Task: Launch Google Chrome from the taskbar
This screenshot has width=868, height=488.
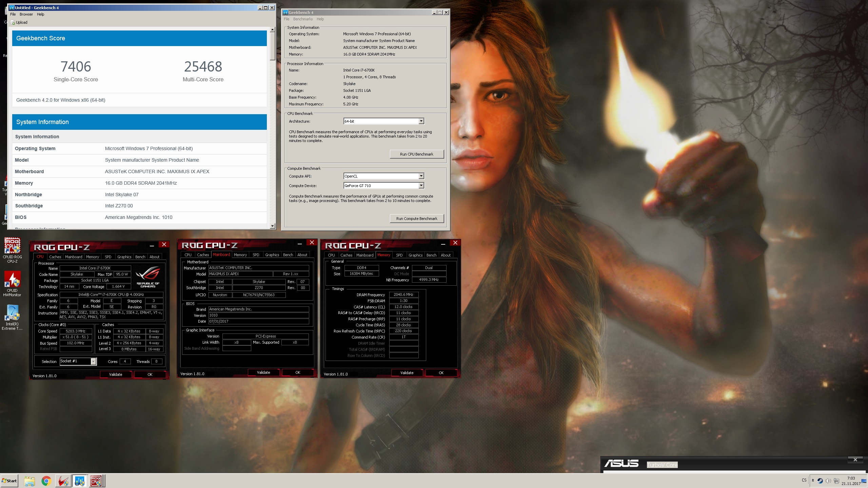Action: tap(46, 481)
